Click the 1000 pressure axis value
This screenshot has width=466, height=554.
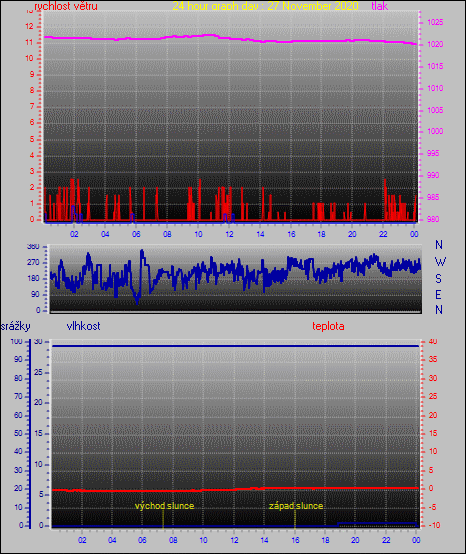[435, 131]
